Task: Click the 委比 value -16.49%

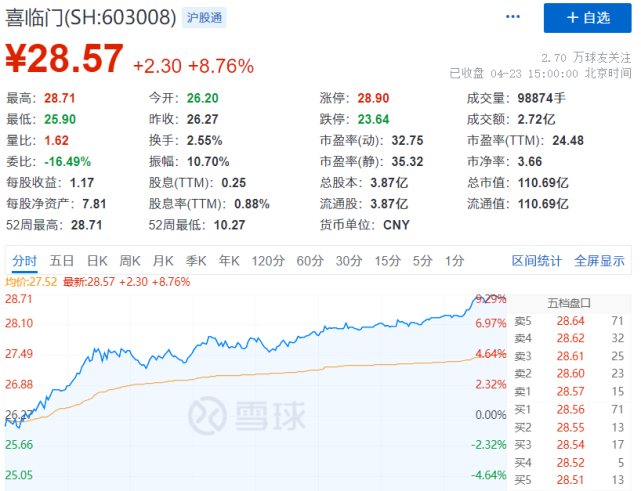Action: click(67, 162)
